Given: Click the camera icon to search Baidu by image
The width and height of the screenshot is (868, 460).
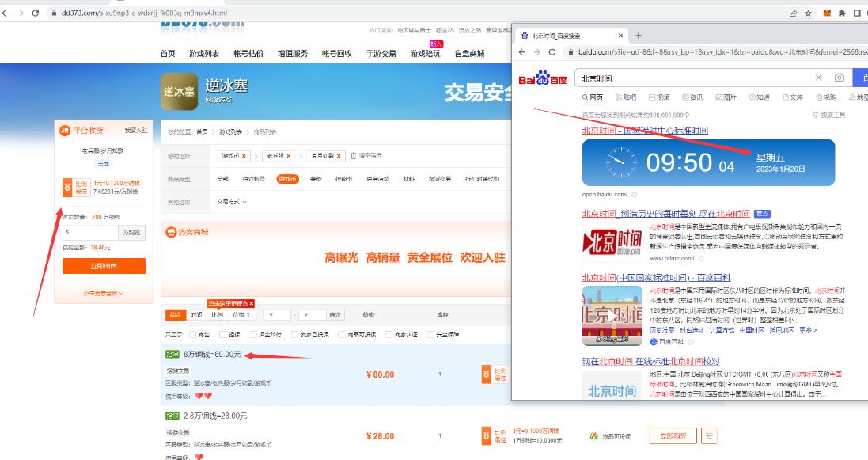Looking at the screenshot, I should [x=840, y=78].
